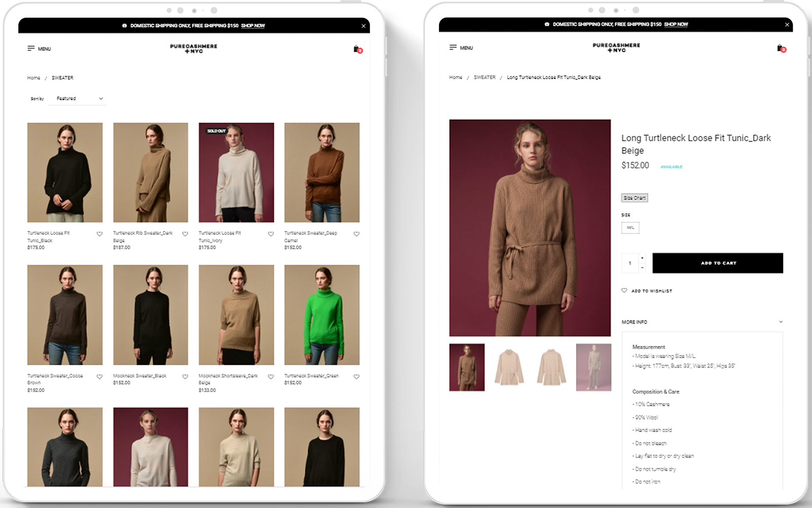Open Turtleneck Sweater_Cocoa Brown product image
The height and width of the screenshot is (508, 812).
point(65,315)
